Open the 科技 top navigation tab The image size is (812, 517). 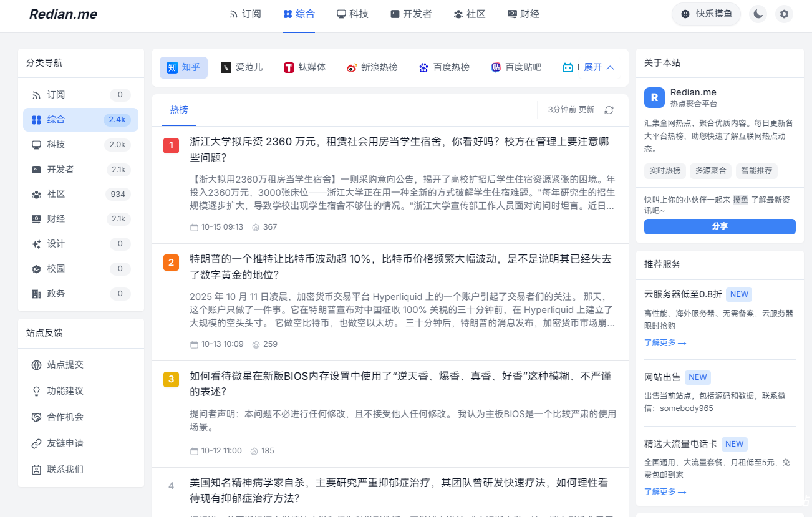coord(352,14)
